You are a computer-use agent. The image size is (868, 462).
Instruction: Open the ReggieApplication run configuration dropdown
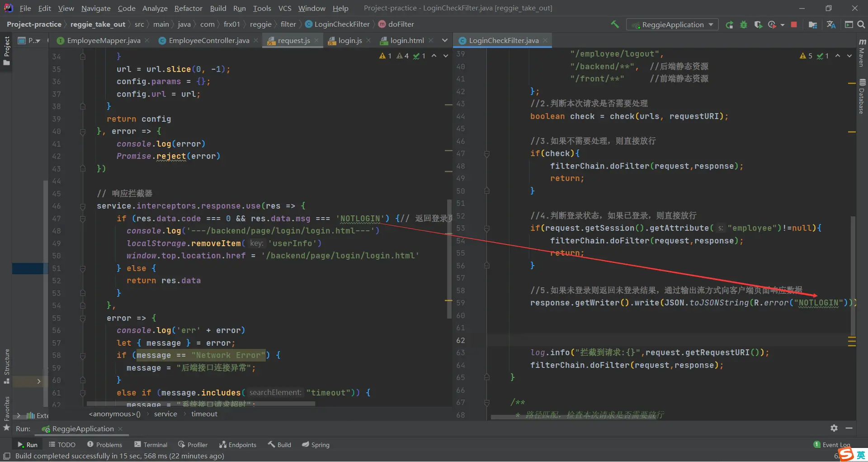point(672,25)
